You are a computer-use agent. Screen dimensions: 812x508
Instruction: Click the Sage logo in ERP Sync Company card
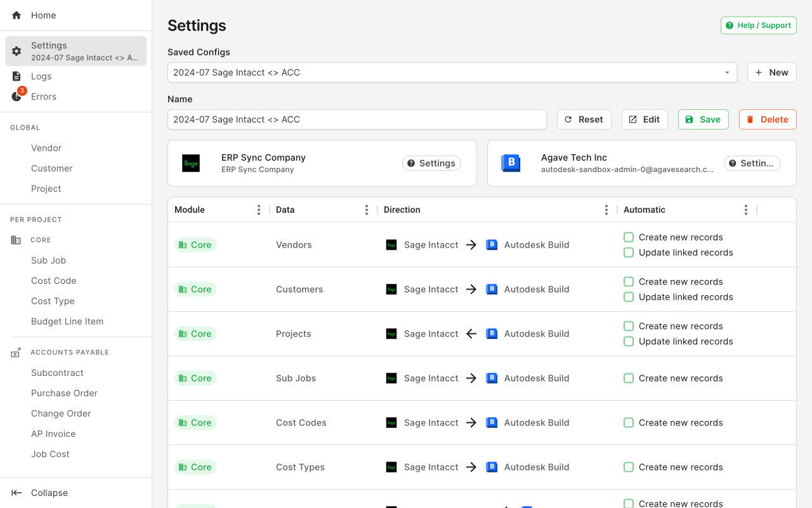point(191,163)
